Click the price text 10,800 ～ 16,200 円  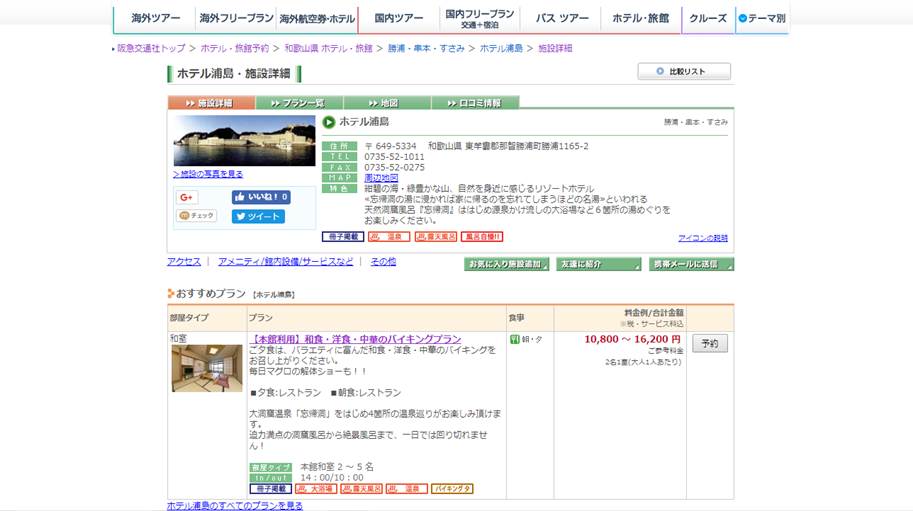(x=632, y=339)
